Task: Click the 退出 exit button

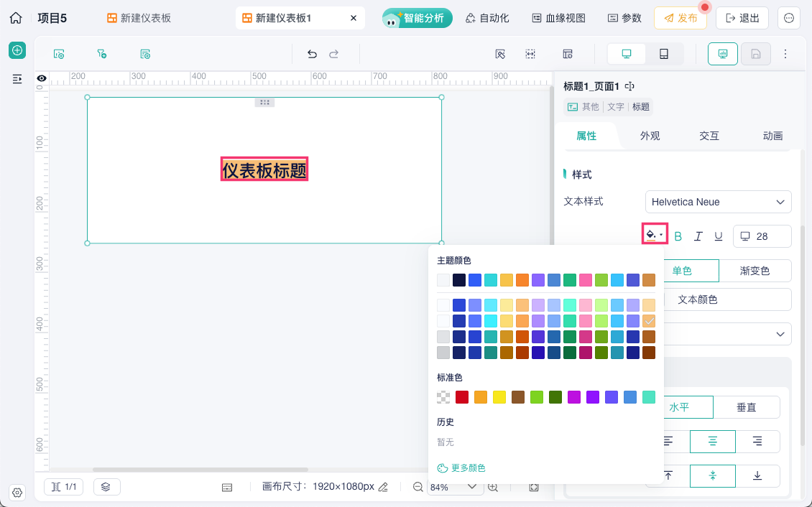Action: 742,18
